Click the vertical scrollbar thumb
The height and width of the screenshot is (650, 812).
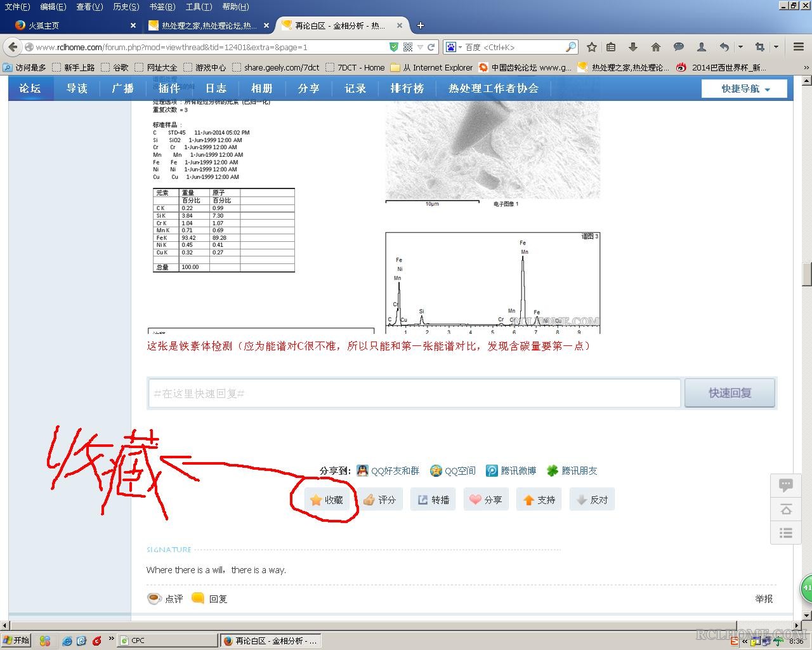pos(807,274)
